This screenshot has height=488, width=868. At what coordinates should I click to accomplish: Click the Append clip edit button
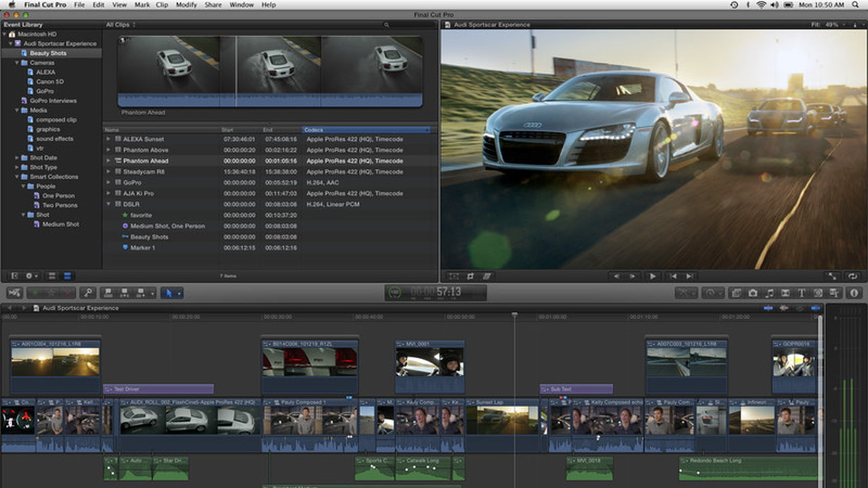click(140, 293)
